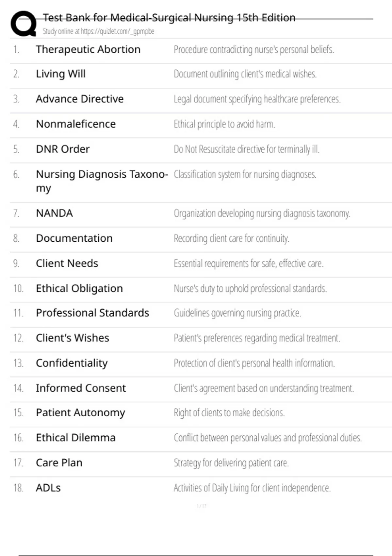Select the Confidentiality term
Image resolution: width=392 pixels, height=556 pixels.
click(x=72, y=363)
